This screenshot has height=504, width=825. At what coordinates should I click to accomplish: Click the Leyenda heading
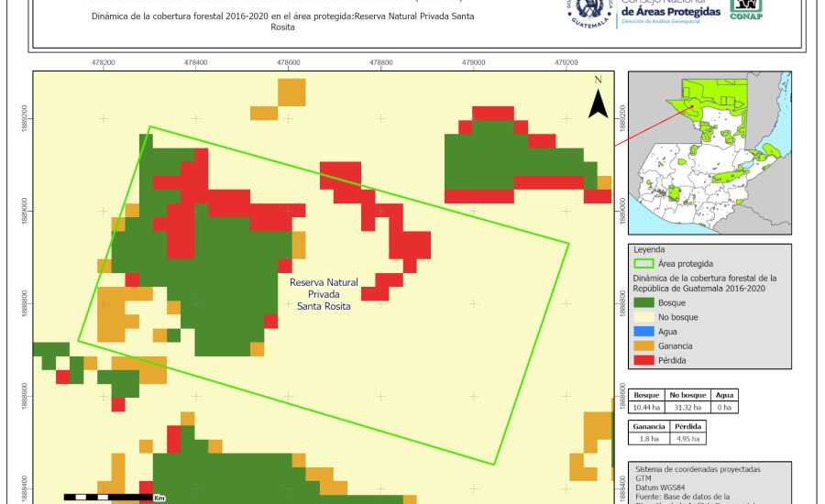[x=649, y=248]
